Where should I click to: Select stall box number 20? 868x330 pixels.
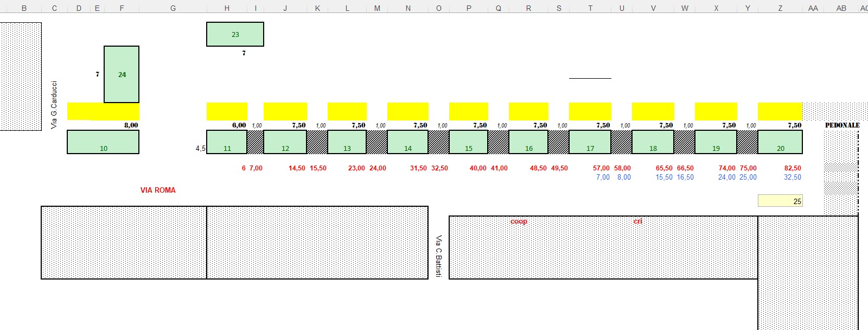780,142
